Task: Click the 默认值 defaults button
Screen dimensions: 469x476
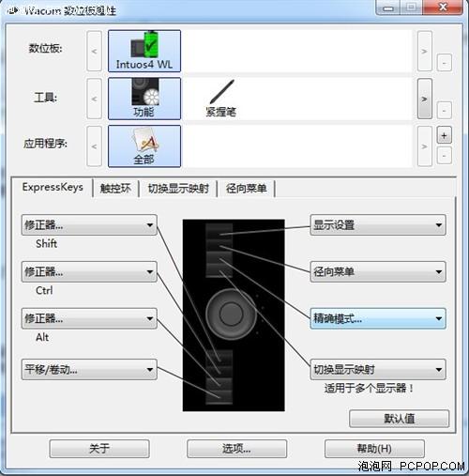Action: click(400, 419)
